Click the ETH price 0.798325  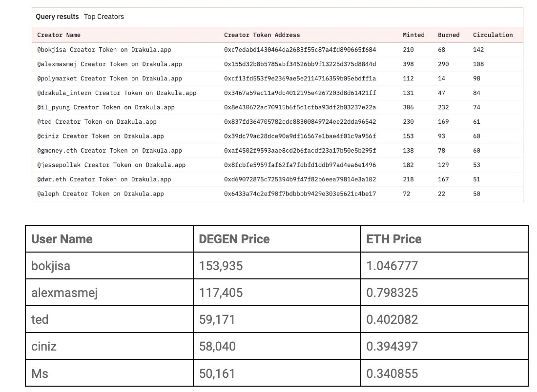tap(392, 293)
